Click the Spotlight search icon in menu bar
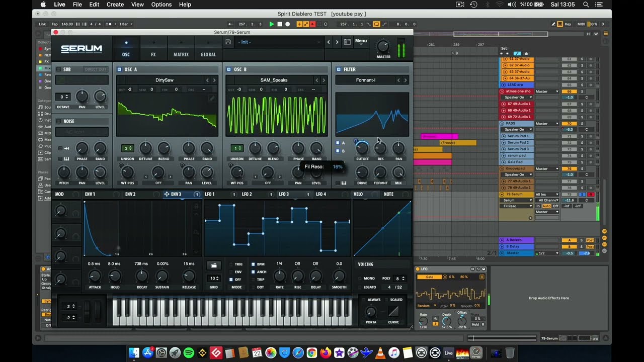This screenshot has height=362, width=644. click(586, 5)
